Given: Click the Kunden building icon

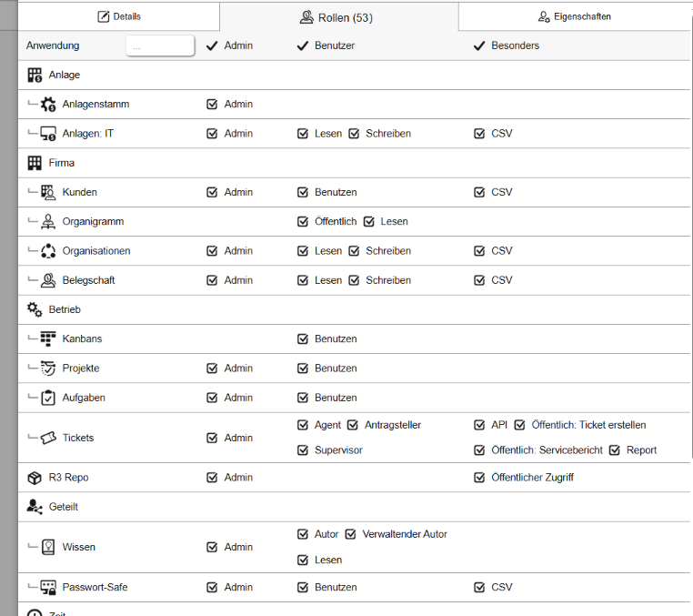Looking at the screenshot, I should 49,193.
